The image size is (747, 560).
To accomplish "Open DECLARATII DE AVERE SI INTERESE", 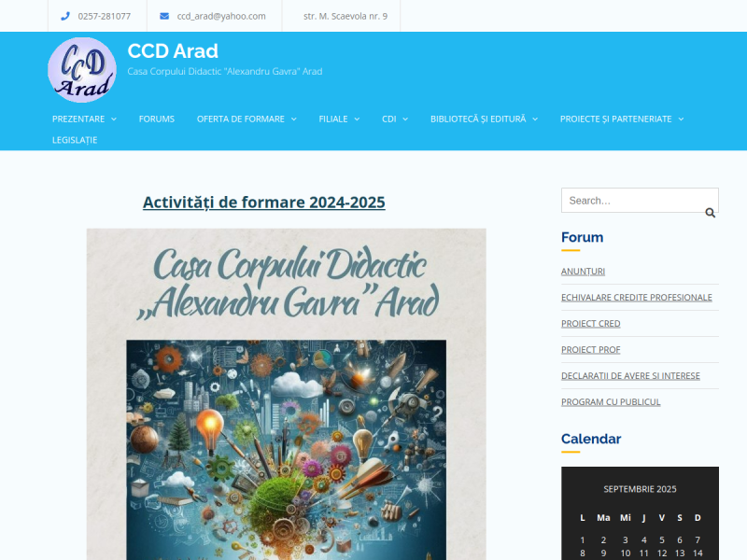I will pos(630,375).
